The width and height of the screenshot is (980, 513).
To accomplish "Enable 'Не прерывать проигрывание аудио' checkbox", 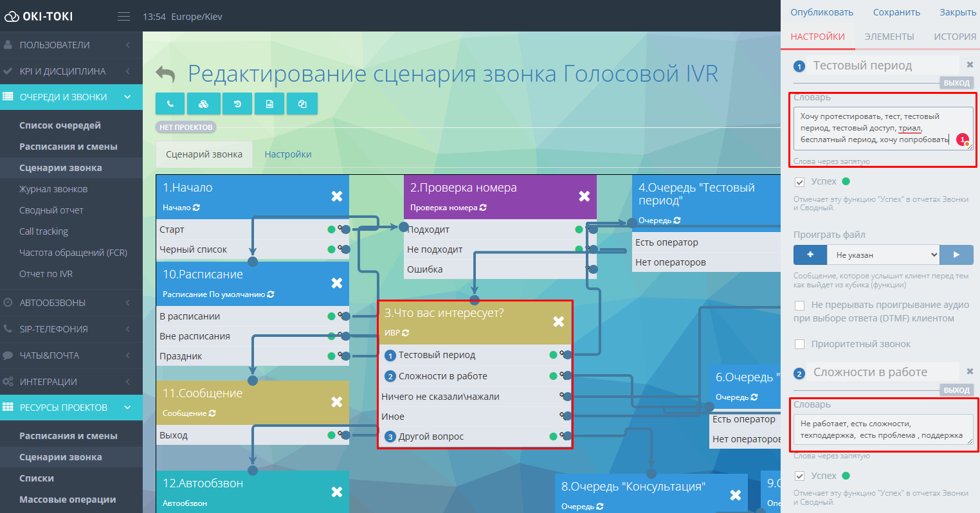I will [799, 305].
